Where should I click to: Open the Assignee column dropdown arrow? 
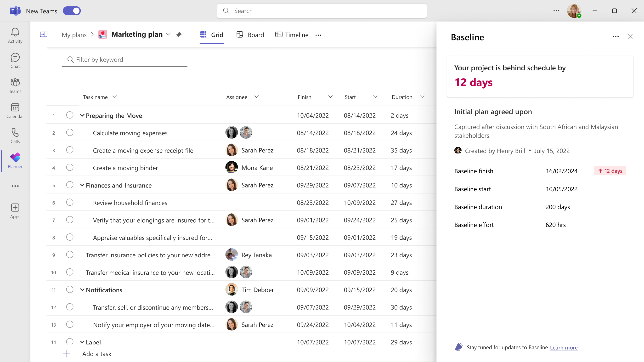coord(256,97)
